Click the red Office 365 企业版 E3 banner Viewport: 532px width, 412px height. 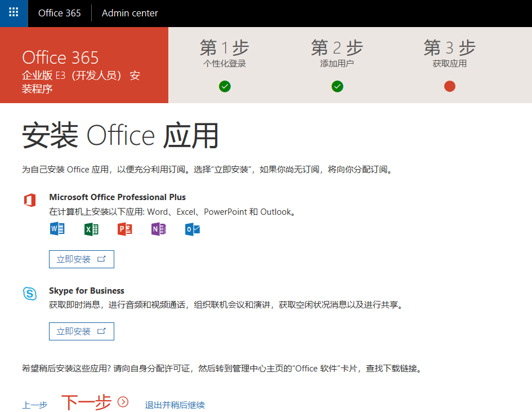pos(84,65)
